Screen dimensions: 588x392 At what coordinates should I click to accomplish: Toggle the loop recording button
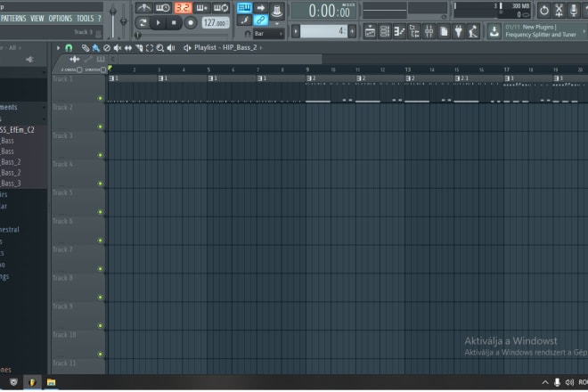coord(221,7)
